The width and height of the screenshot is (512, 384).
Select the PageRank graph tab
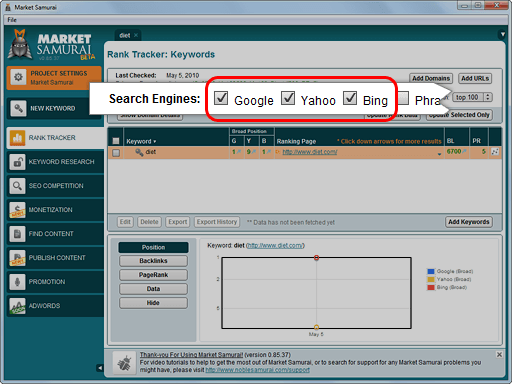[x=153, y=275]
